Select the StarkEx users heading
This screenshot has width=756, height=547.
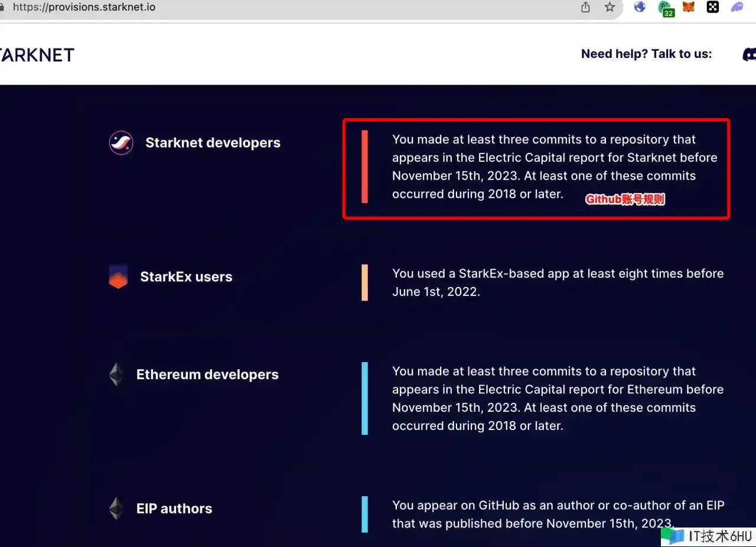[186, 277]
